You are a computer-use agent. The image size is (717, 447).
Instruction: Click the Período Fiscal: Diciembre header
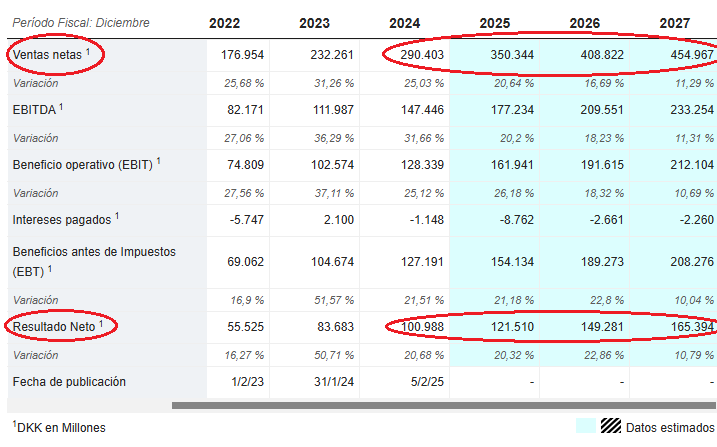(x=82, y=21)
